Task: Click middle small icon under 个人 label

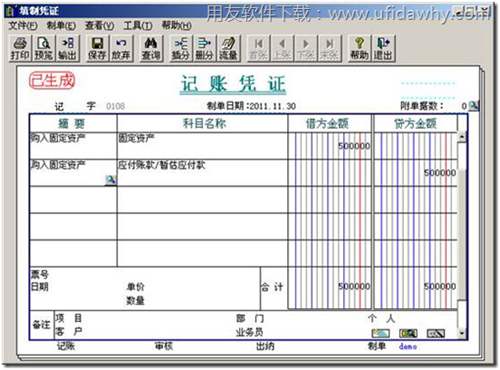Action: click(408, 333)
